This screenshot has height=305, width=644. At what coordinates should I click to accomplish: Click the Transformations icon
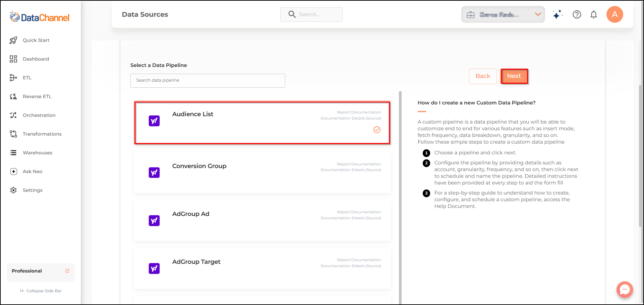tap(13, 134)
